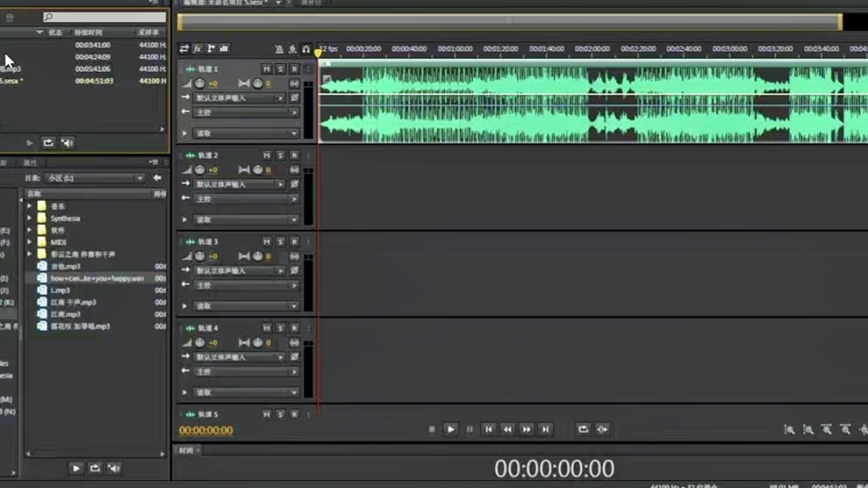Switch to the 属性 panel tab
The image size is (868, 488).
[30, 163]
